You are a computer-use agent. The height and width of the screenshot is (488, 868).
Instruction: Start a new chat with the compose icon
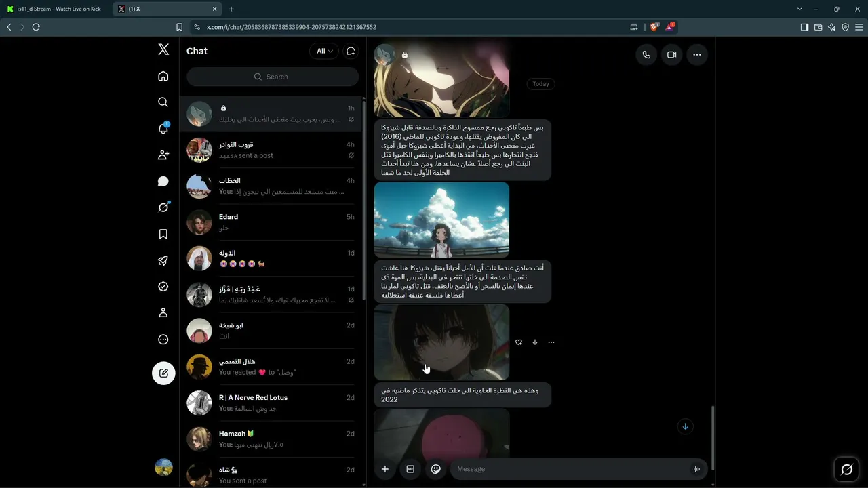pyautogui.click(x=351, y=51)
